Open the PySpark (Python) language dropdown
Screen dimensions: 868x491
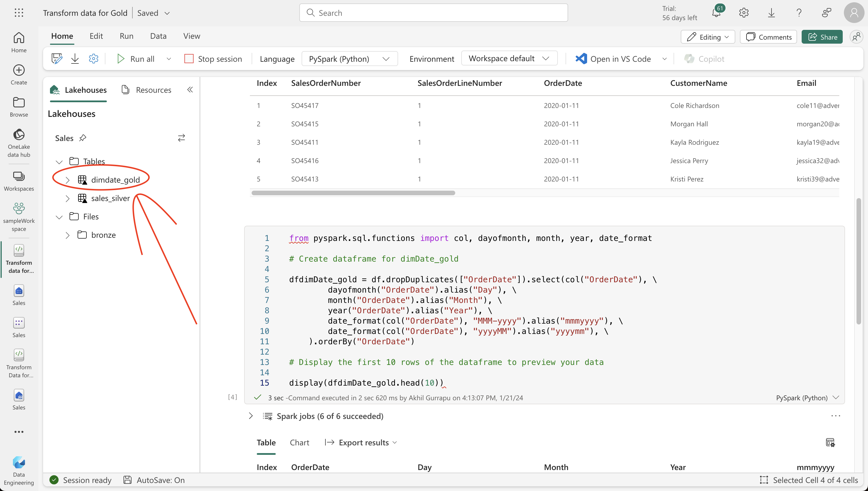pos(349,59)
